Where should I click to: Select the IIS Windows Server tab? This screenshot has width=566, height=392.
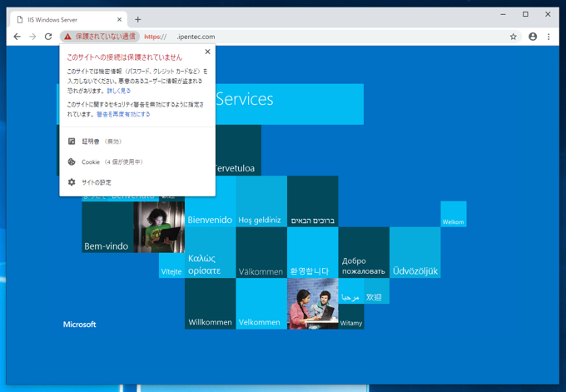click(x=68, y=19)
